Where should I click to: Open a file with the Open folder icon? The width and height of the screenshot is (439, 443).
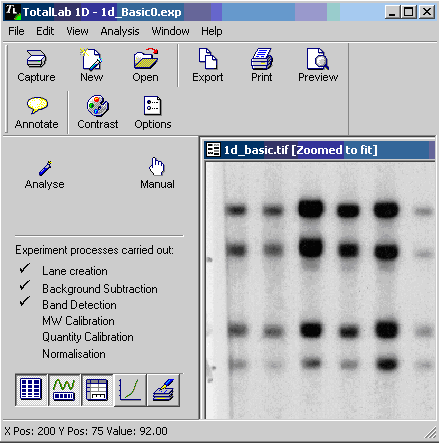pyautogui.click(x=146, y=59)
